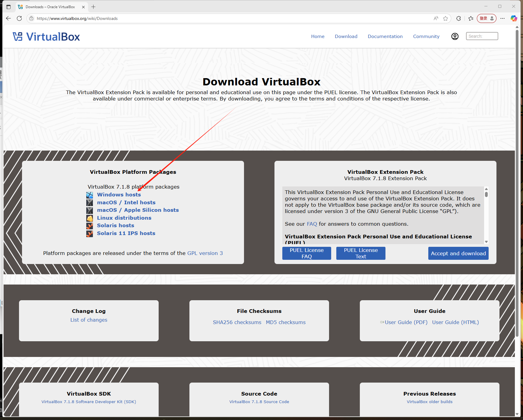The width and height of the screenshot is (523, 420).
Task: Open favorites list icon
Action: [x=471, y=18]
